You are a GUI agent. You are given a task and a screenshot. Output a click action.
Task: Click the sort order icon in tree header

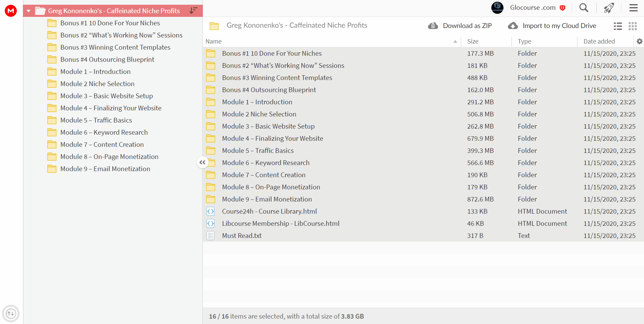(x=193, y=10)
